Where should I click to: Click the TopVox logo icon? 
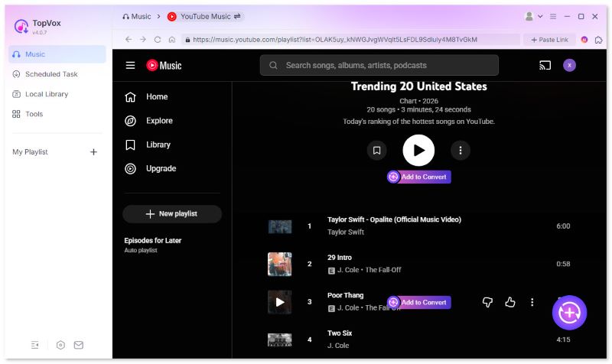click(21, 27)
